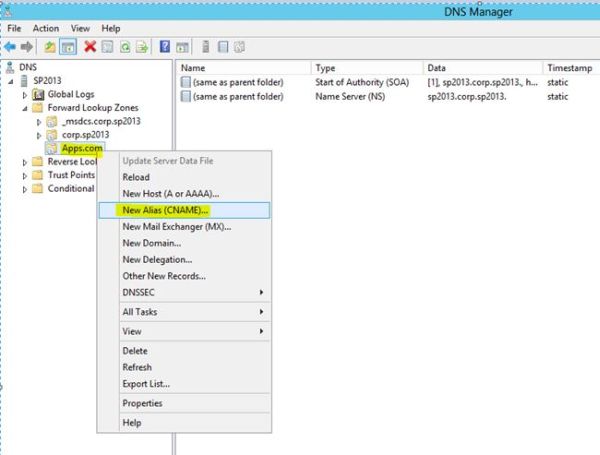
Task: Click the NS record page icon
Action: point(186,96)
